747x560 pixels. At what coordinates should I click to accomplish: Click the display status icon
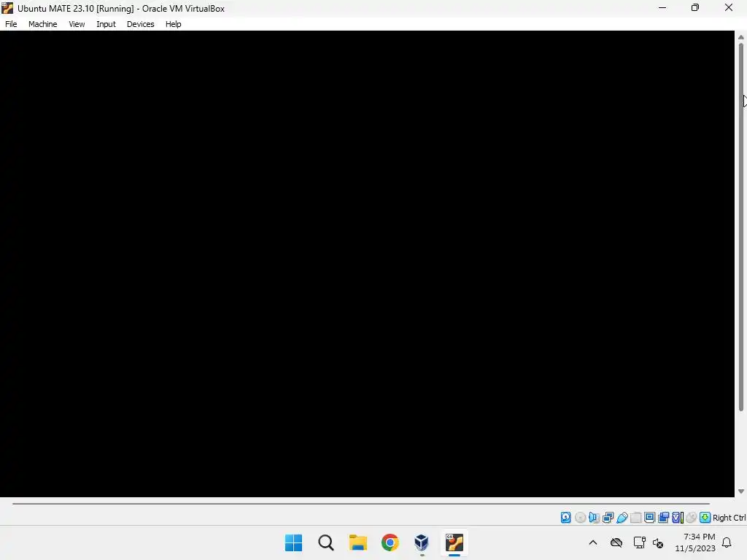649,518
